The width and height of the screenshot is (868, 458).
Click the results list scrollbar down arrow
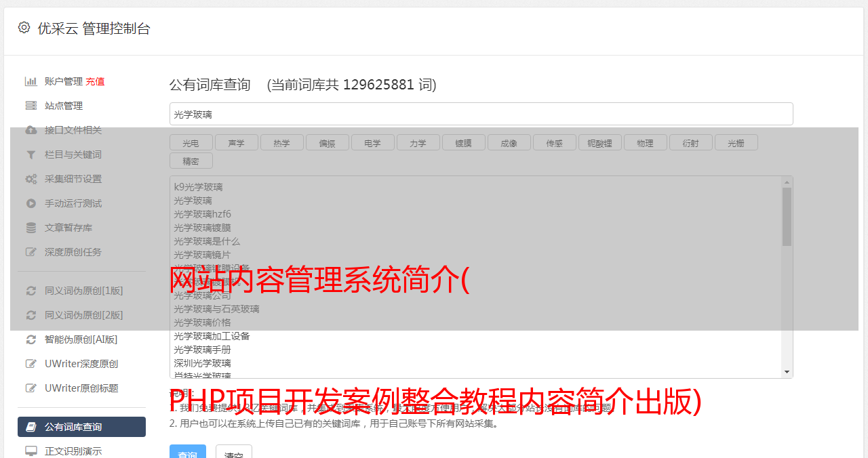coord(787,372)
